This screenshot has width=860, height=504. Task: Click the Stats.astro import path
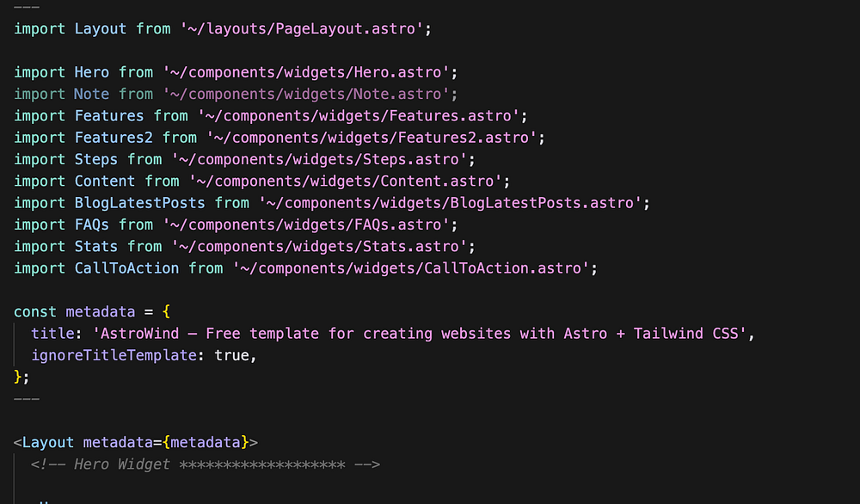(x=322, y=246)
